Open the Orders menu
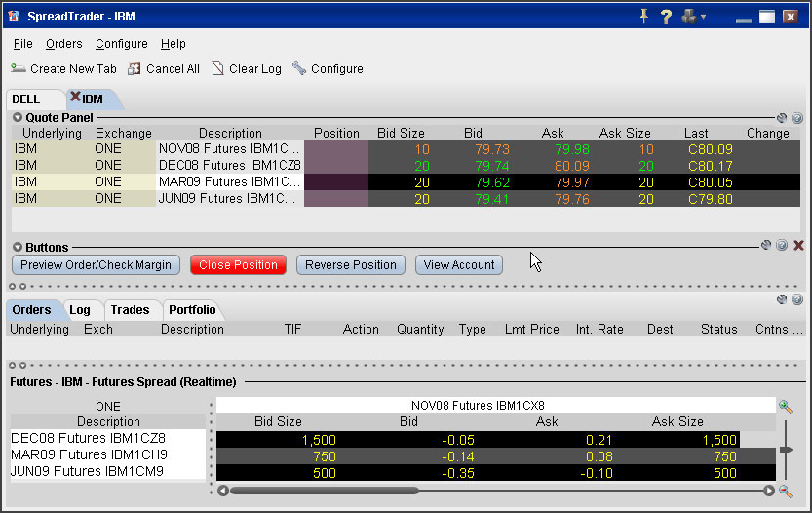Image resolution: width=812 pixels, height=513 pixels. point(63,44)
